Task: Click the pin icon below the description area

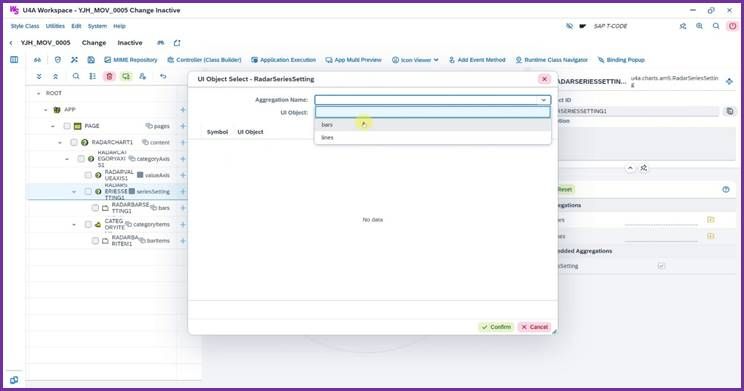Action: point(644,168)
